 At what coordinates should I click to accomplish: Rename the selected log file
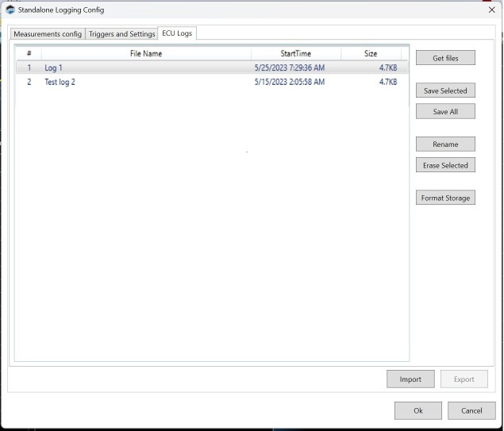click(x=445, y=144)
